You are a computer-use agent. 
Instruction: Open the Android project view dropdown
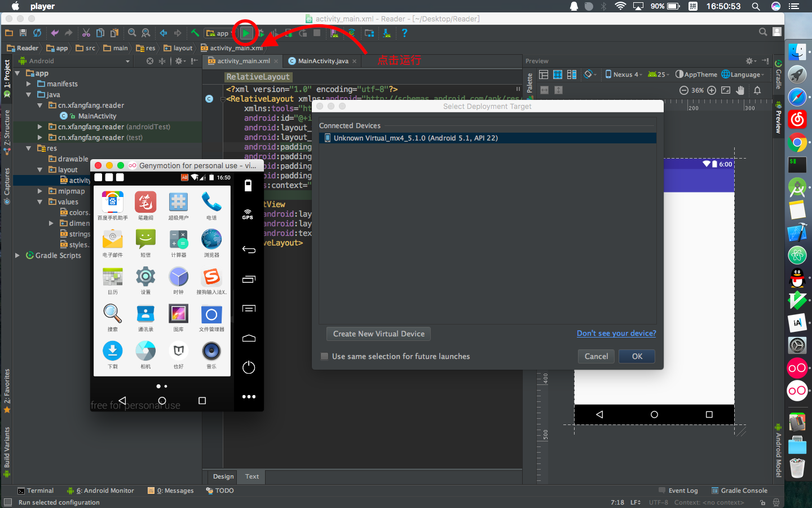pos(74,61)
